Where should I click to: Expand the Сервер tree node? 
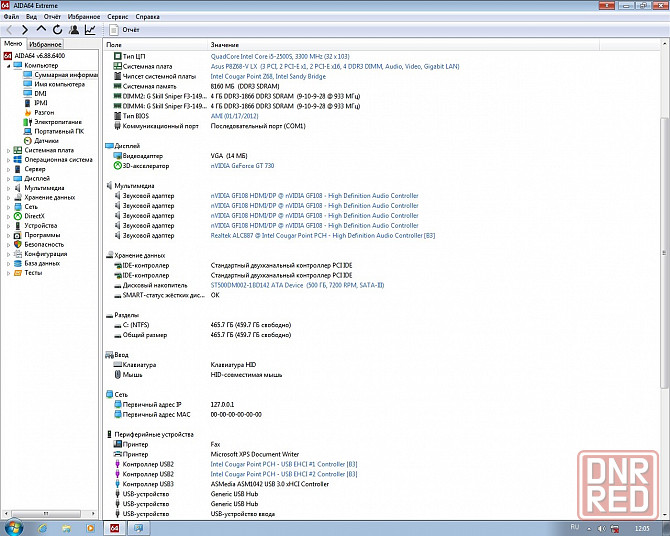8,169
